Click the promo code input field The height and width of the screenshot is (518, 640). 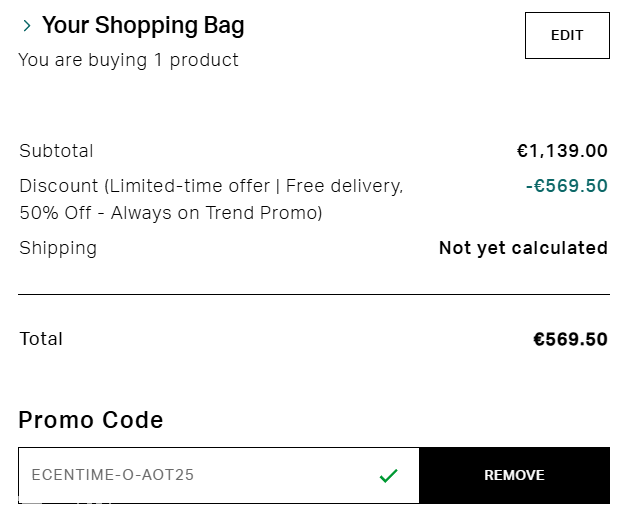click(x=200, y=475)
